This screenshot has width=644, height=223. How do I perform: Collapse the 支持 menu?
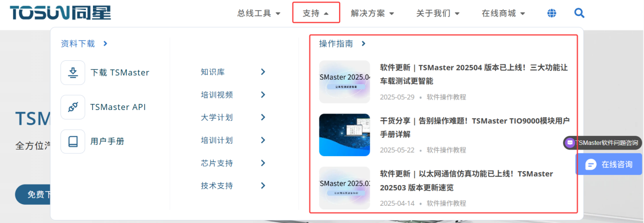316,13
